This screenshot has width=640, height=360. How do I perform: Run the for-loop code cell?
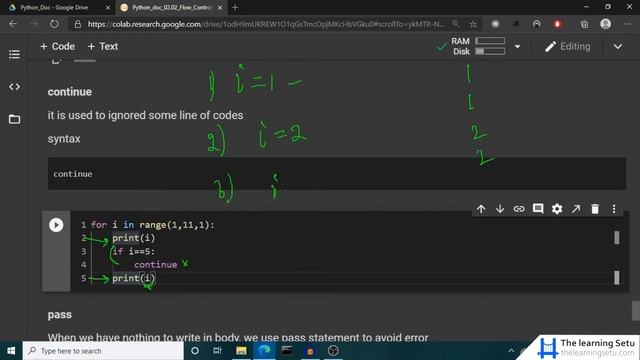56,225
